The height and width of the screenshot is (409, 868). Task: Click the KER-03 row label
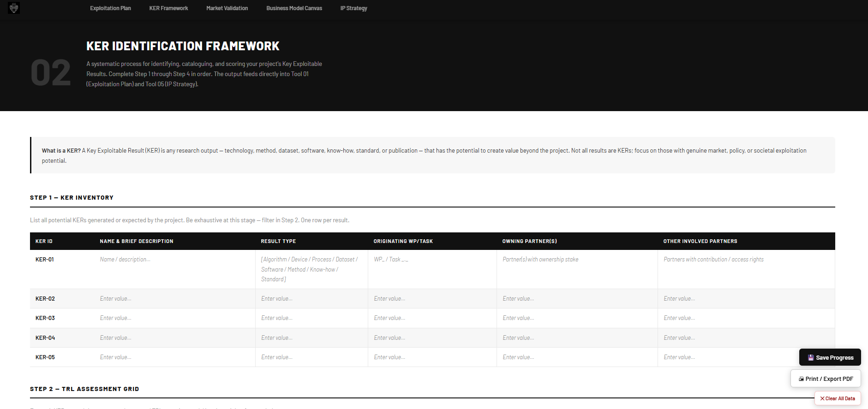(x=45, y=318)
